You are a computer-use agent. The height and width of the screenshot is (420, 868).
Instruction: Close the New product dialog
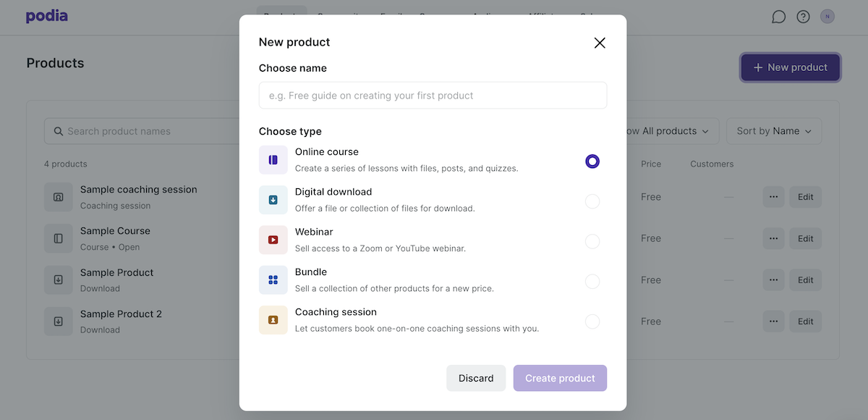pyautogui.click(x=600, y=43)
